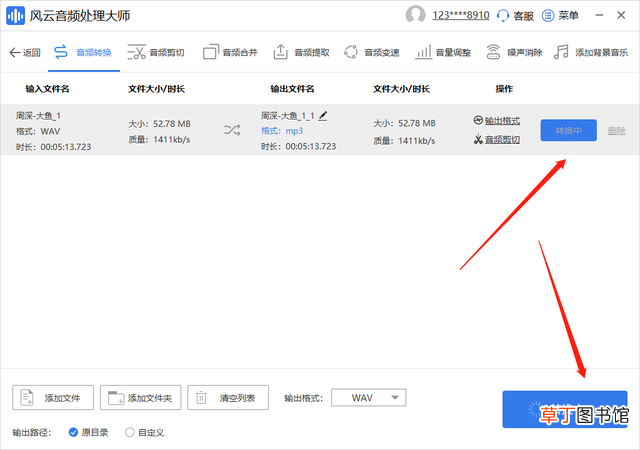This screenshot has width=640, height=450.
Task: Open the 输出格式 WAV dropdown
Action: [x=369, y=398]
